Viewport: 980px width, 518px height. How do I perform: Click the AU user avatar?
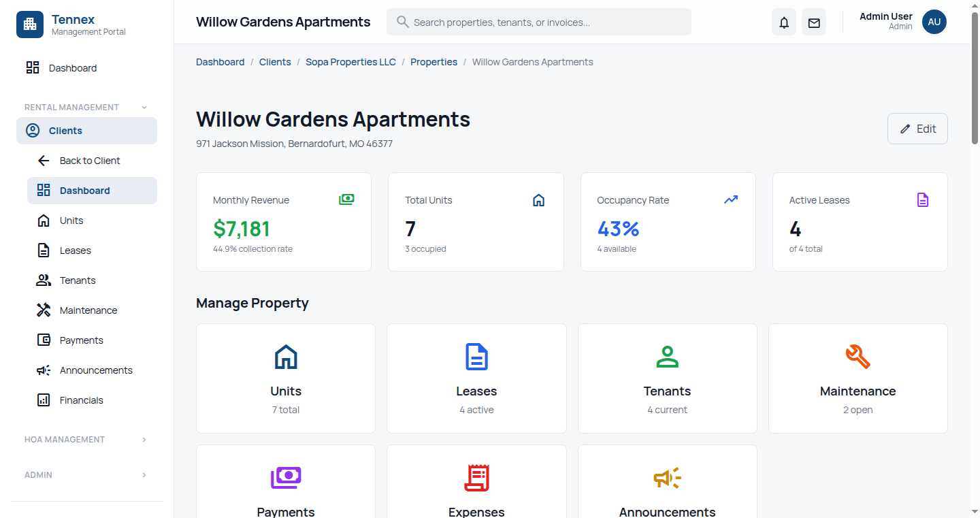click(x=934, y=22)
